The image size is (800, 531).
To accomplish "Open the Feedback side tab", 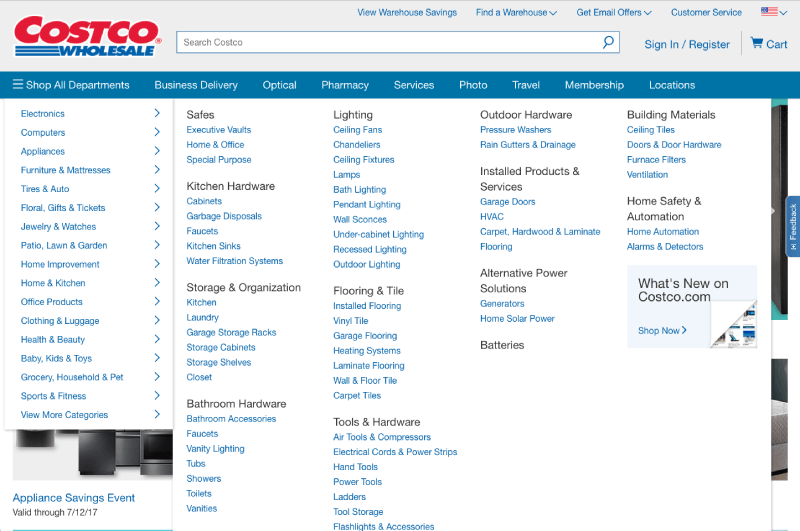I will point(793,226).
